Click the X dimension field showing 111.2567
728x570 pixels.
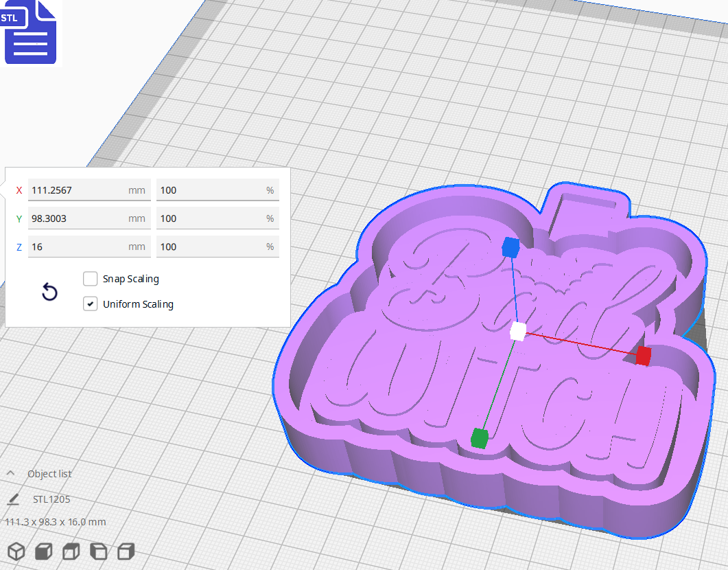pos(89,190)
